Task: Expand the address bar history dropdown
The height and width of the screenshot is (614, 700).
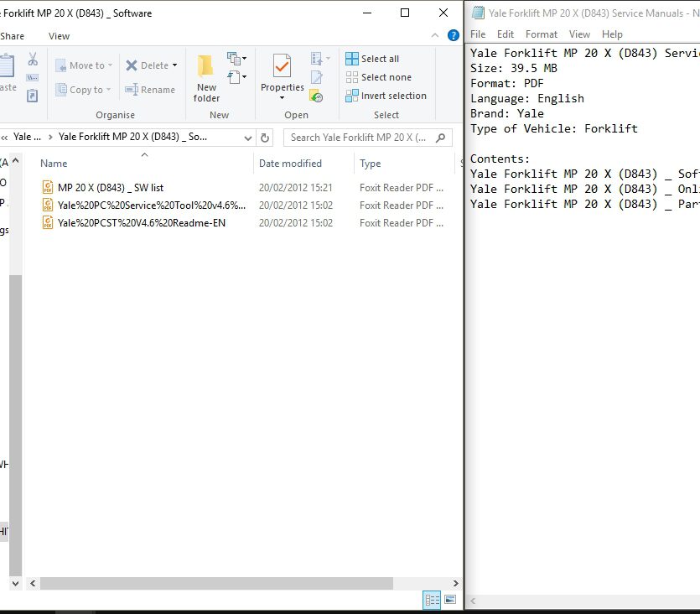Action: point(248,138)
